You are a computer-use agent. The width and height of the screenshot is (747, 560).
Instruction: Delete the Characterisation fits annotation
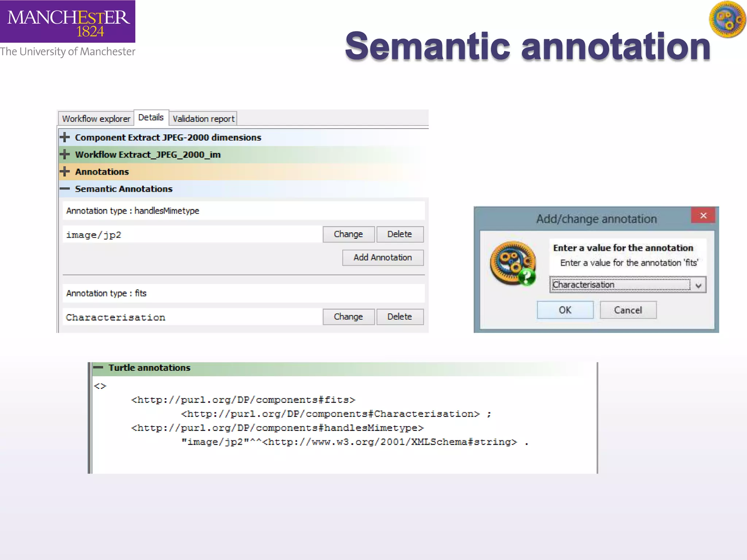click(x=399, y=317)
